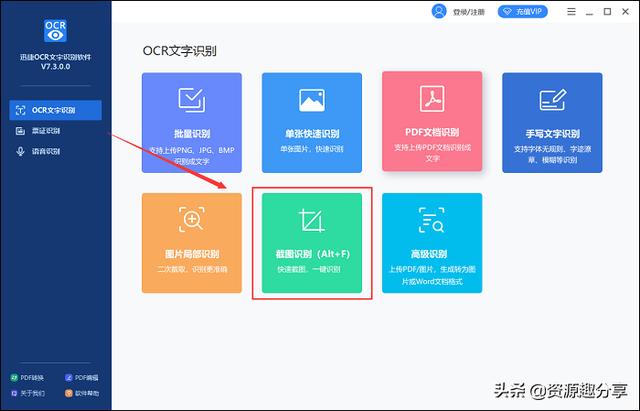
Task: Open the 软件帮助 help link
Action: tap(82, 393)
